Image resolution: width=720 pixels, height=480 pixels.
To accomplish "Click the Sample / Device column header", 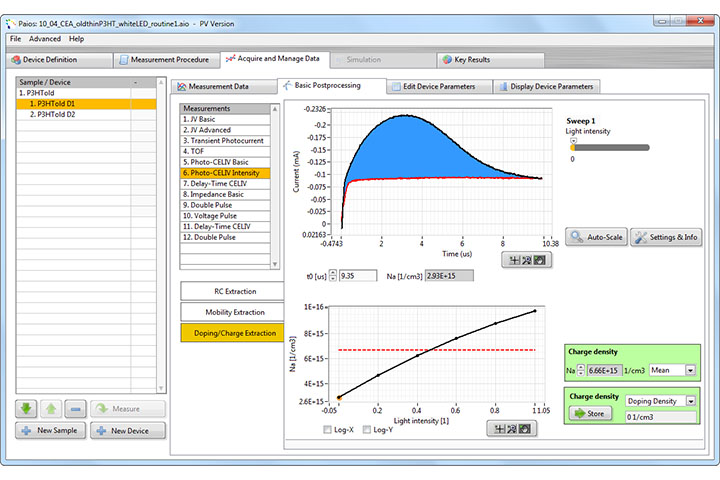I will 73,82.
